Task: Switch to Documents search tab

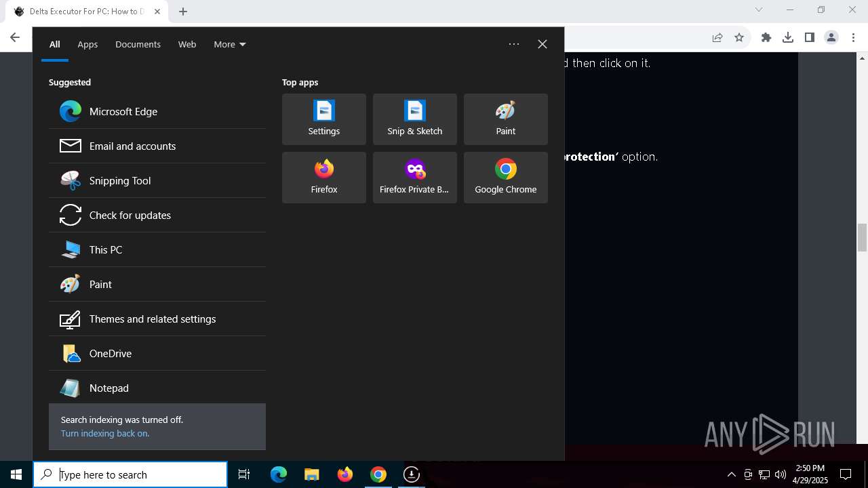Action: click(138, 44)
